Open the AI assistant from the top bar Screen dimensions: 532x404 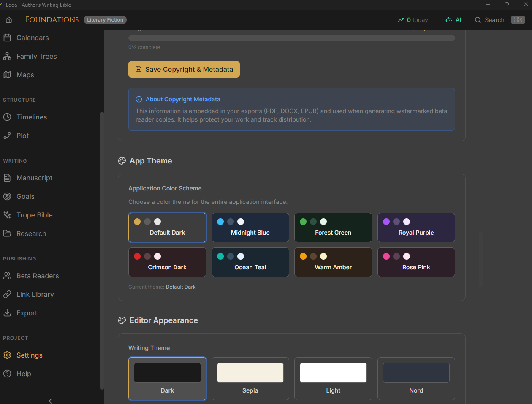click(453, 19)
